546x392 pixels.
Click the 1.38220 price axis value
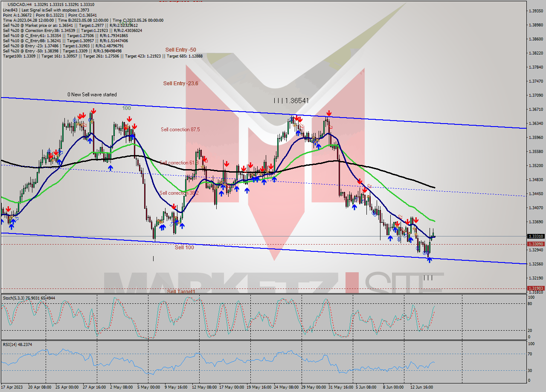pos(535,53)
